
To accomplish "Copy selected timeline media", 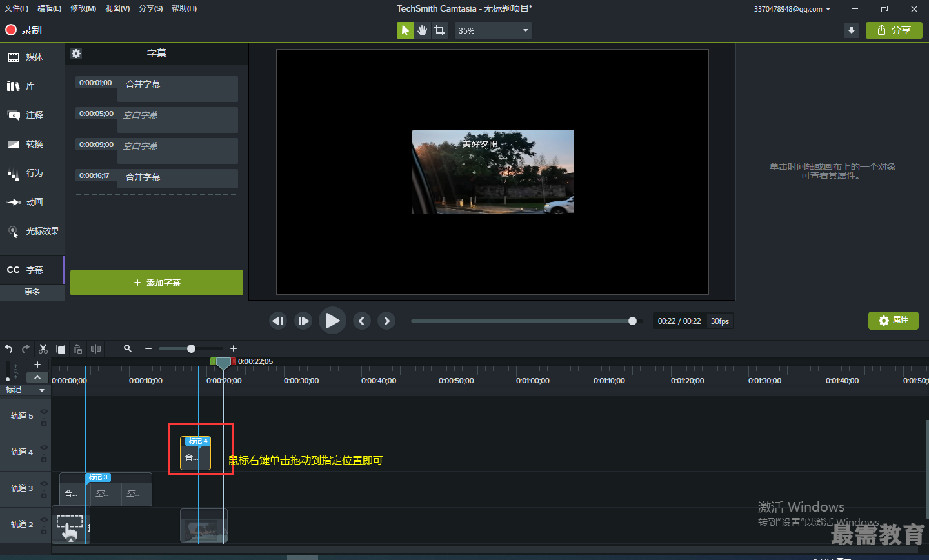I will [x=61, y=349].
